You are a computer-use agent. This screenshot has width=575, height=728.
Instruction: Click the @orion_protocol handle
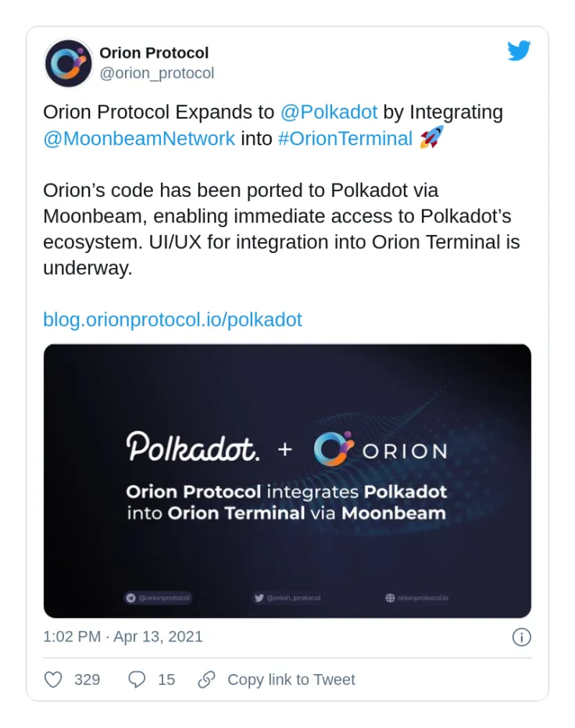(x=156, y=73)
